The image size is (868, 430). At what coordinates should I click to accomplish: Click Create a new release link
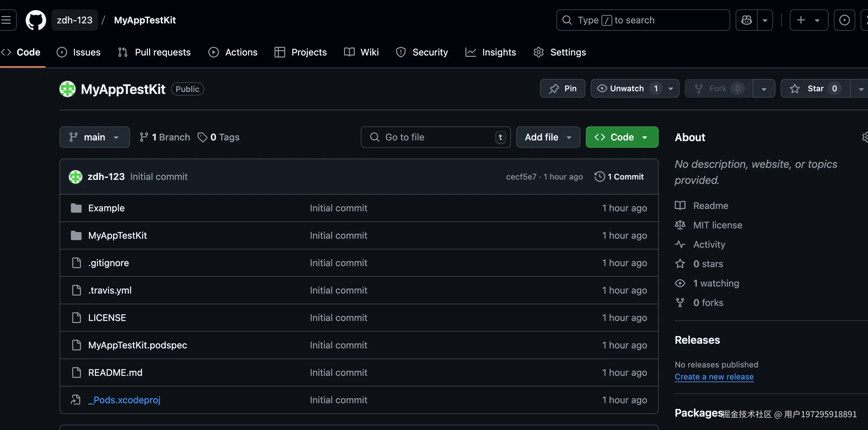tap(714, 377)
